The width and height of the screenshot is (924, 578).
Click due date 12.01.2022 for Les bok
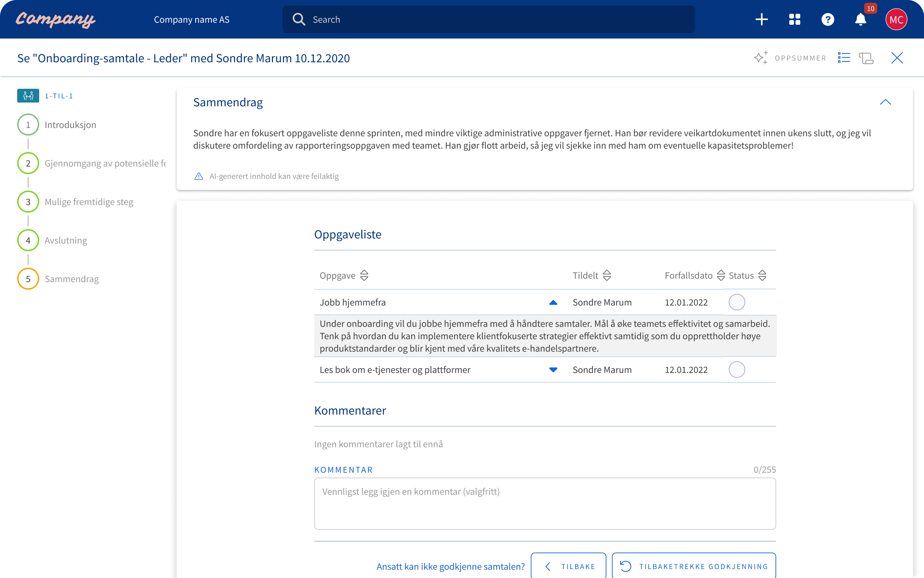point(686,370)
